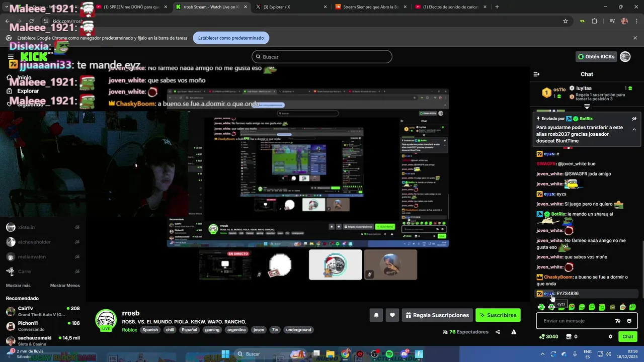The image size is (644, 362).
Task: Open the channel shop store icon
Action: click(x=569, y=337)
